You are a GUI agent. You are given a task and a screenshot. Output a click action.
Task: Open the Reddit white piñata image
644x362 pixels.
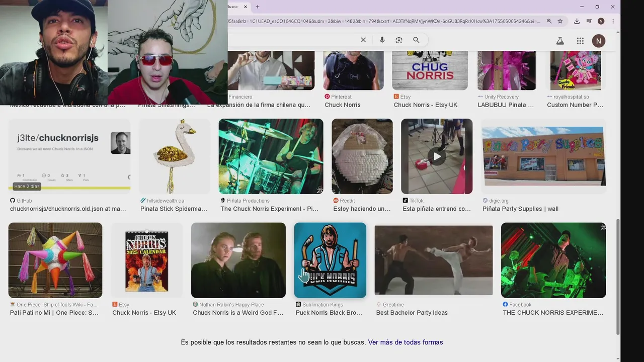(362, 156)
